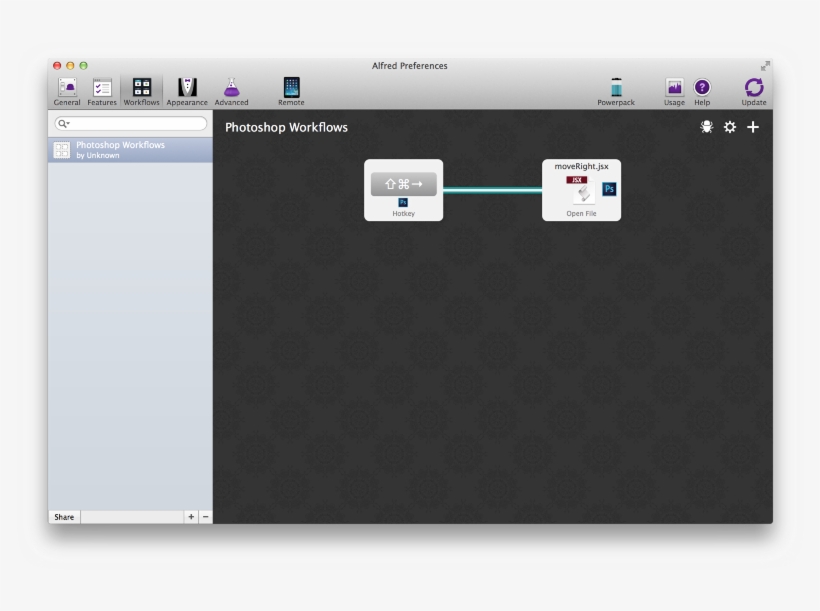
Task: Select the Hotkey trigger node
Action: pos(403,189)
